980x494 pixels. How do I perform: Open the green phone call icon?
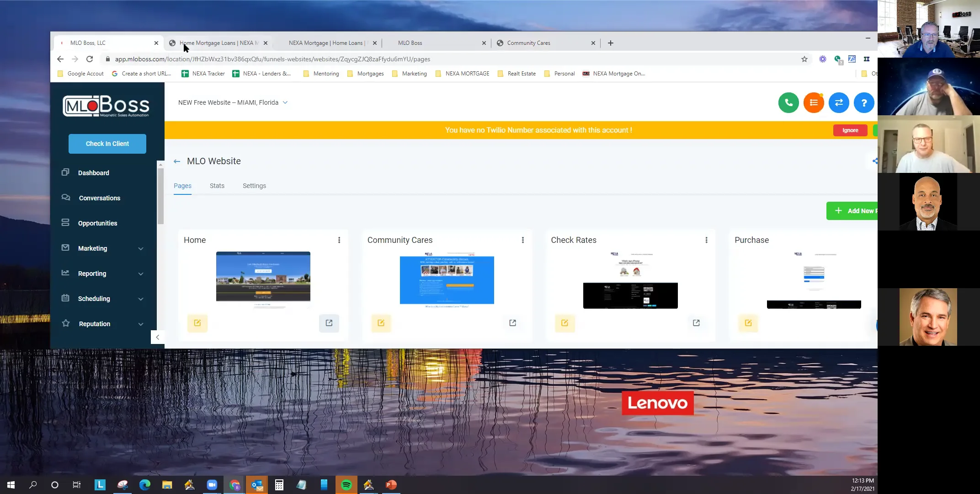(x=788, y=102)
